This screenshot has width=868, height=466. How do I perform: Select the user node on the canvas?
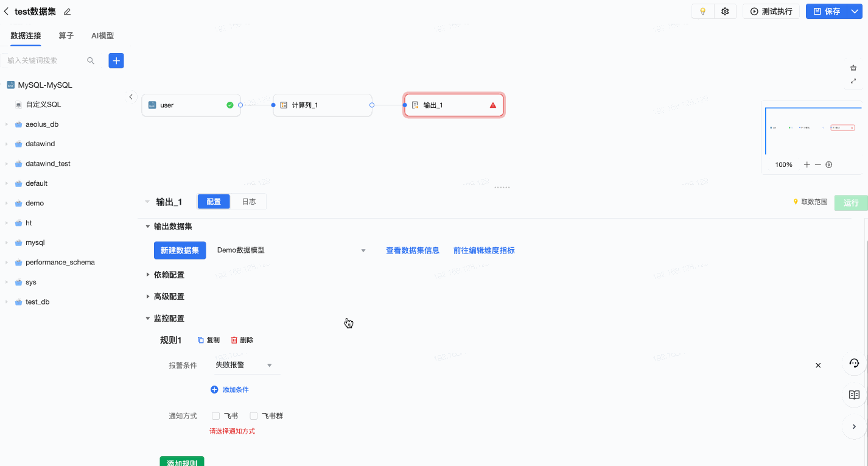click(x=191, y=105)
